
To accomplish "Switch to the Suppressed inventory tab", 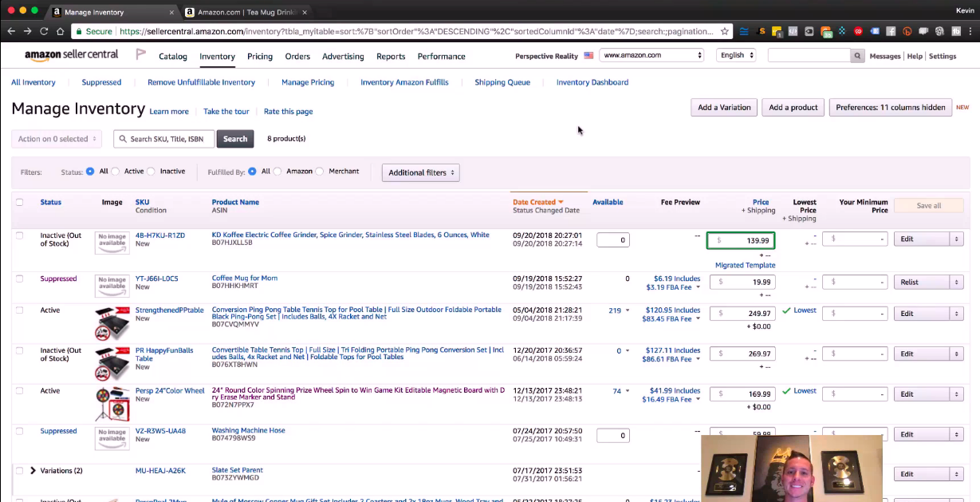I will click(x=101, y=82).
